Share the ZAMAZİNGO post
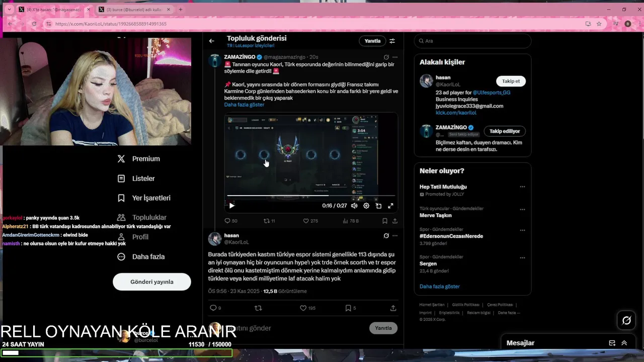This screenshot has width=644, height=362. 395,221
